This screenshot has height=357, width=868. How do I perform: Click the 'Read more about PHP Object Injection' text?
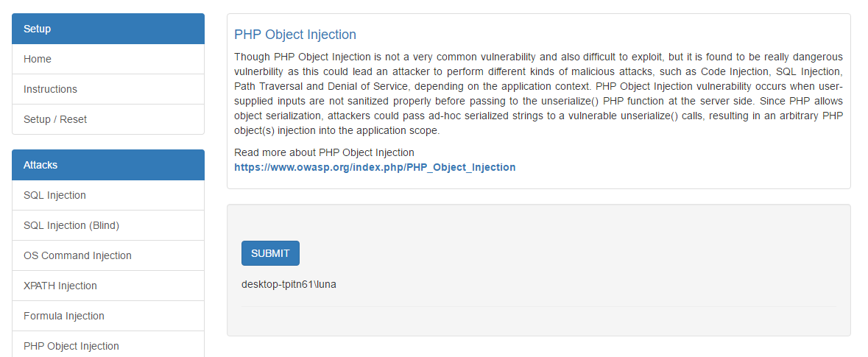(324, 152)
